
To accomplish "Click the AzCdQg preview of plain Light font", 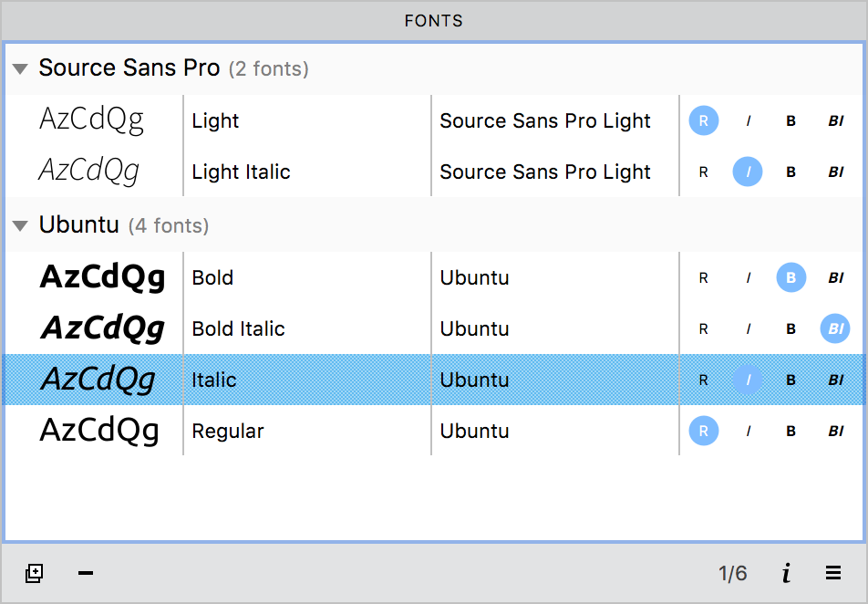I will (91, 120).
